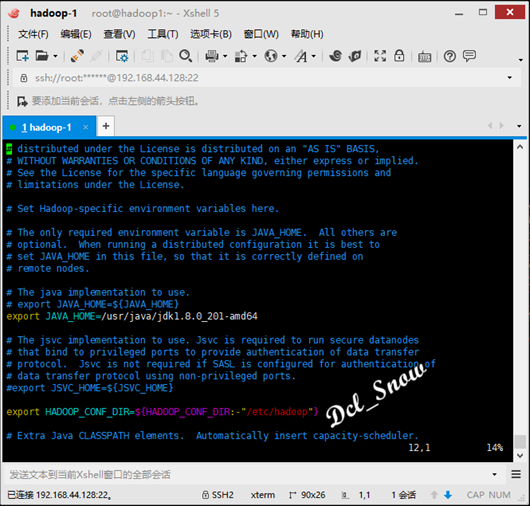Click the Paste toolbar icon

click(167, 56)
